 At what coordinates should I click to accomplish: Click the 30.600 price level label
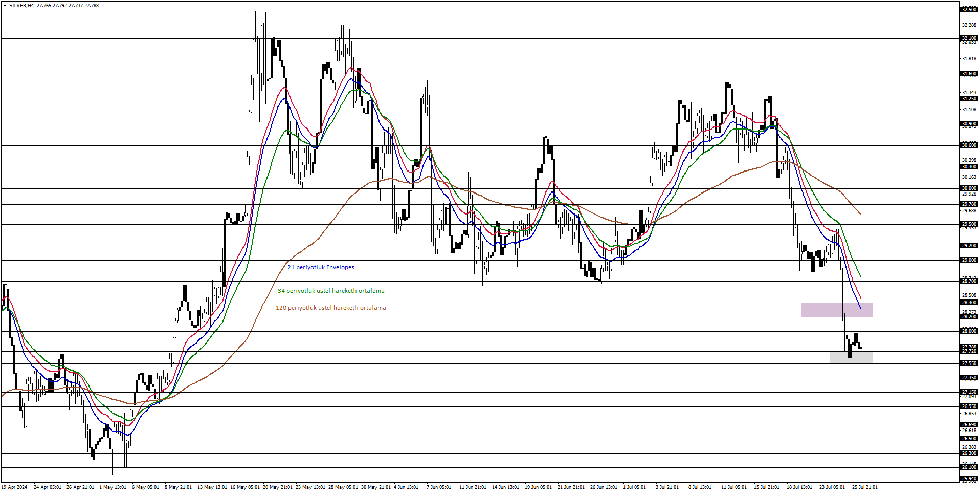pos(969,145)
